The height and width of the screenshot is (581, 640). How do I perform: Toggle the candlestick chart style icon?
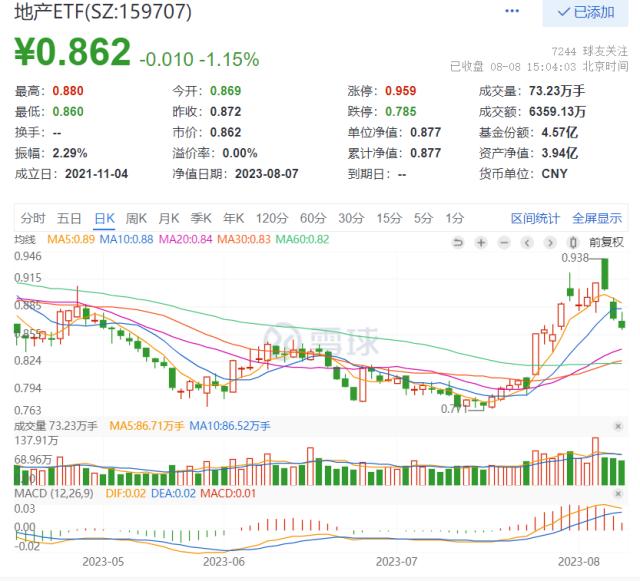point(573,243)
